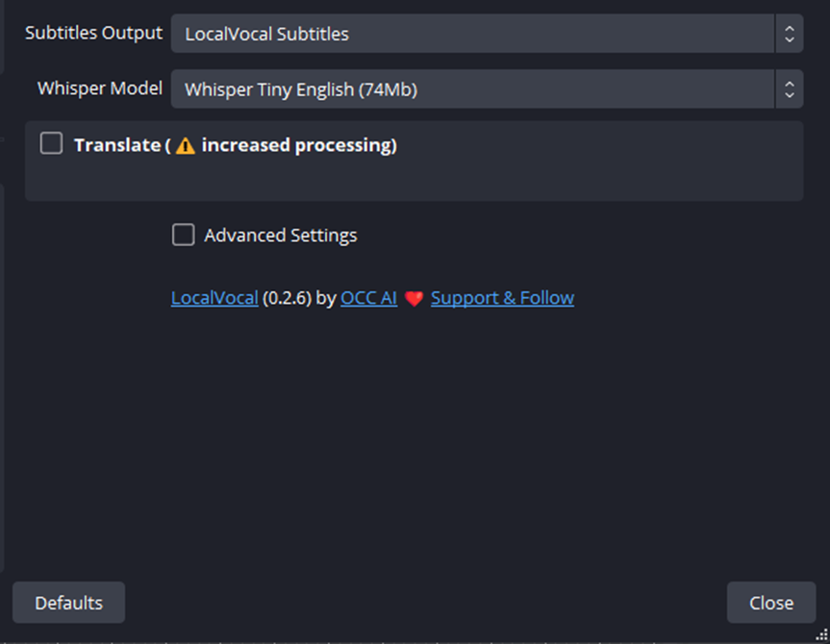830x644 pixels.
Task: Click the Subtitles Output label
Action: 93,33
